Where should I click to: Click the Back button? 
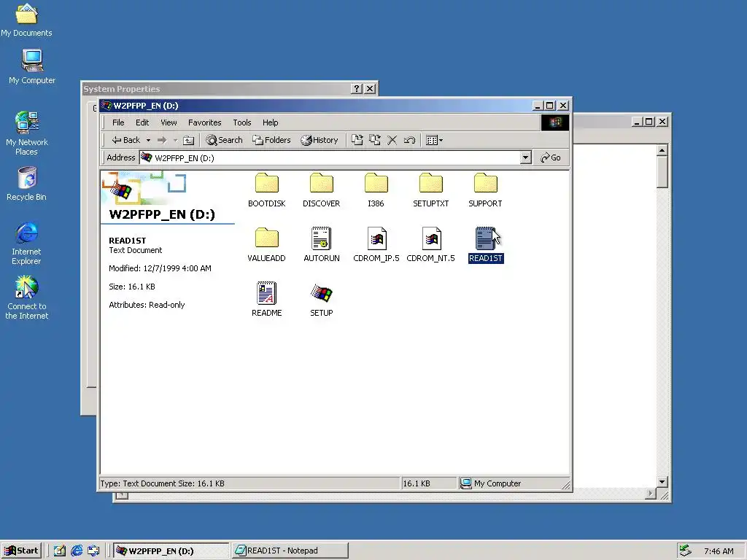point(126,140)
